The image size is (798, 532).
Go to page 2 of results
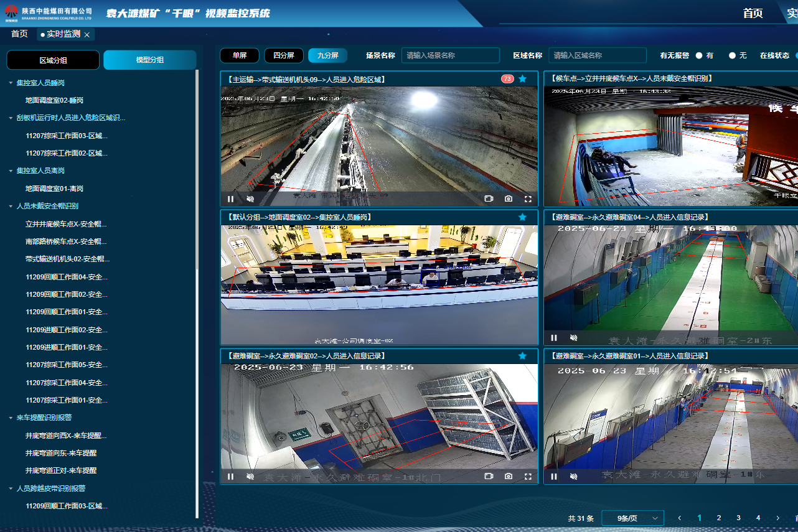tap(719, 518)
